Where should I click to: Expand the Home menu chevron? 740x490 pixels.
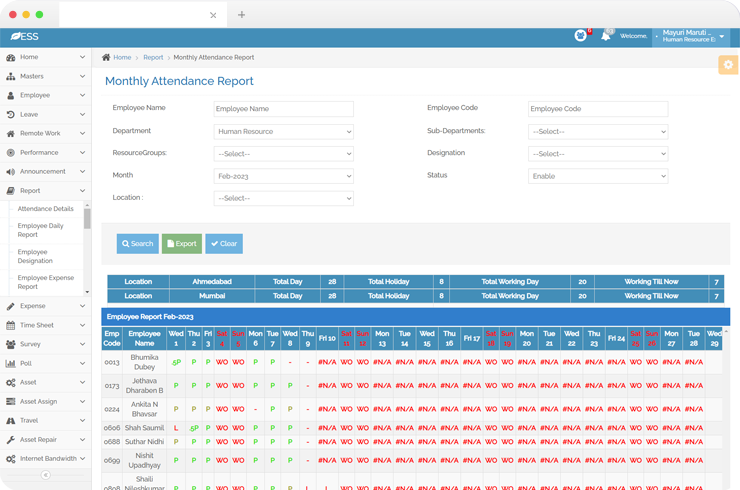(83, 57)
